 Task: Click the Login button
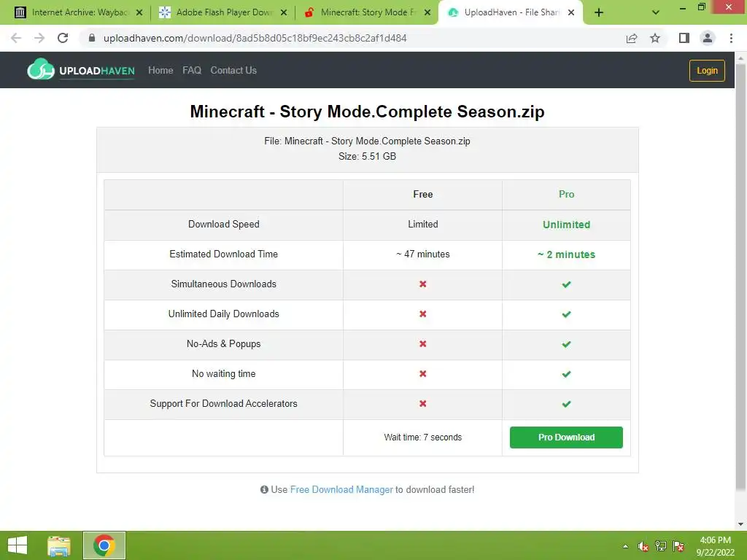coord(707,71)
